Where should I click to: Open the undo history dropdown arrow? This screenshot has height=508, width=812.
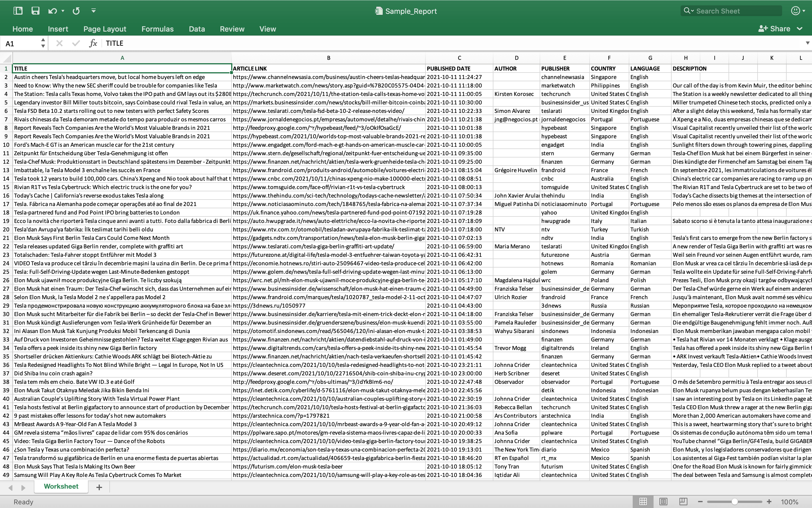click(x=63, y=11)
